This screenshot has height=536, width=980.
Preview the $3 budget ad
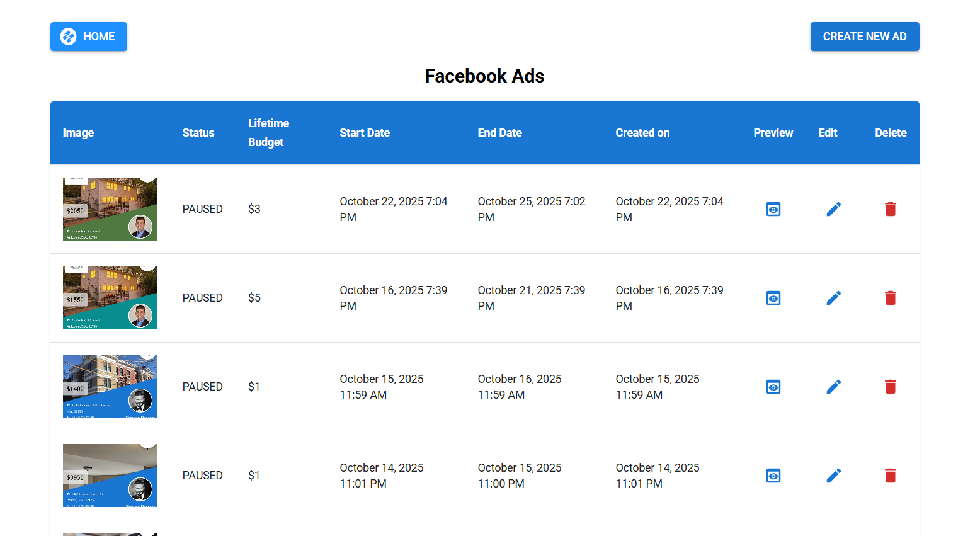click(x=773, y=209)
